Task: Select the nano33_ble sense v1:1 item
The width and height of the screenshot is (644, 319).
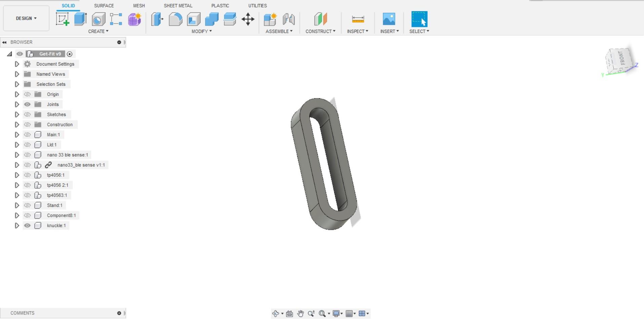Action: click(x=81, y=165)
